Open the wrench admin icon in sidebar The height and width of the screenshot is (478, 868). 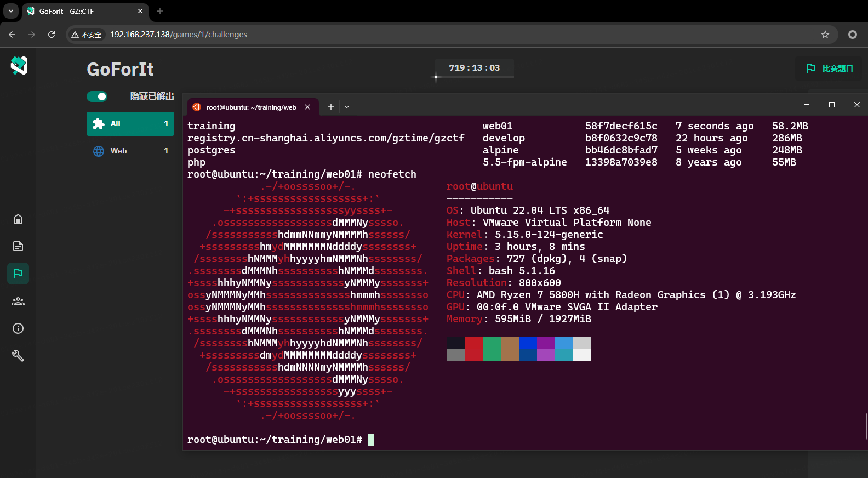coord(18,356)
